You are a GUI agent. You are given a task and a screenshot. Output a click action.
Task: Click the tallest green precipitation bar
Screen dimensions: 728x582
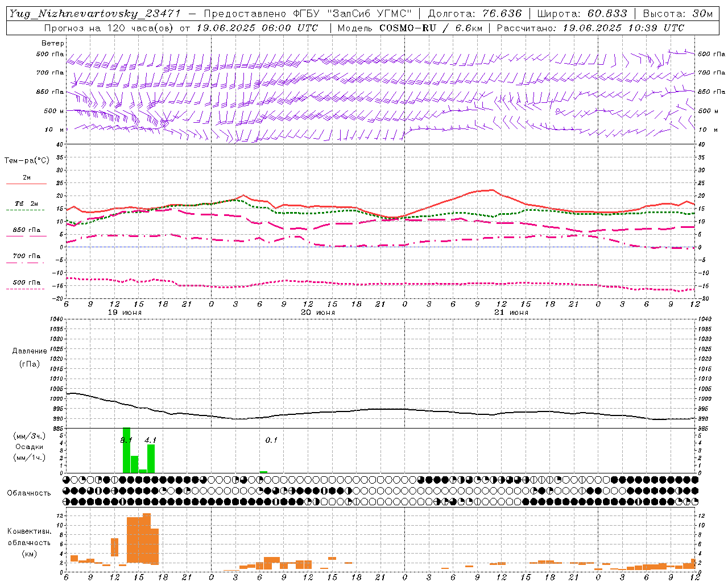[126, 450]
